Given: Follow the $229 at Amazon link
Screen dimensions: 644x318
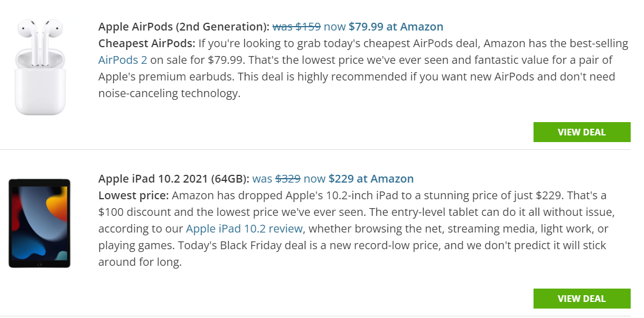Looking at the screenshot, I should click(x=371, y=179).
